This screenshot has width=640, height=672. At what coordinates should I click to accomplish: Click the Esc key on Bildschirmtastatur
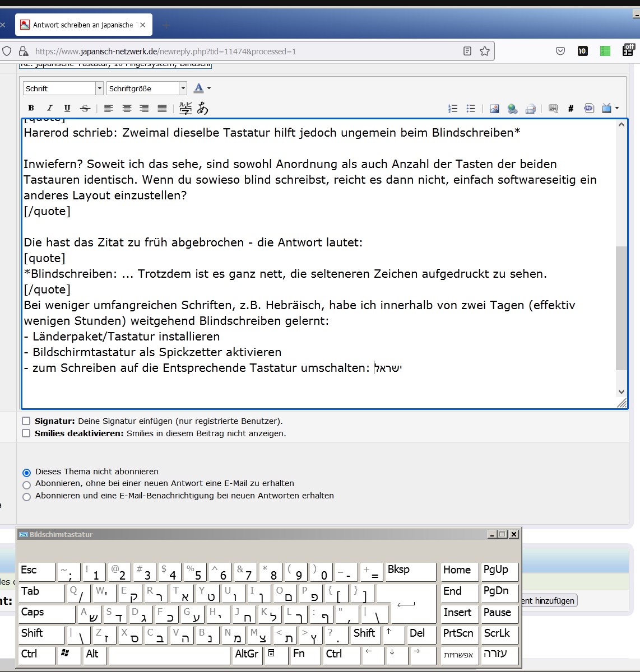(36, 571)
